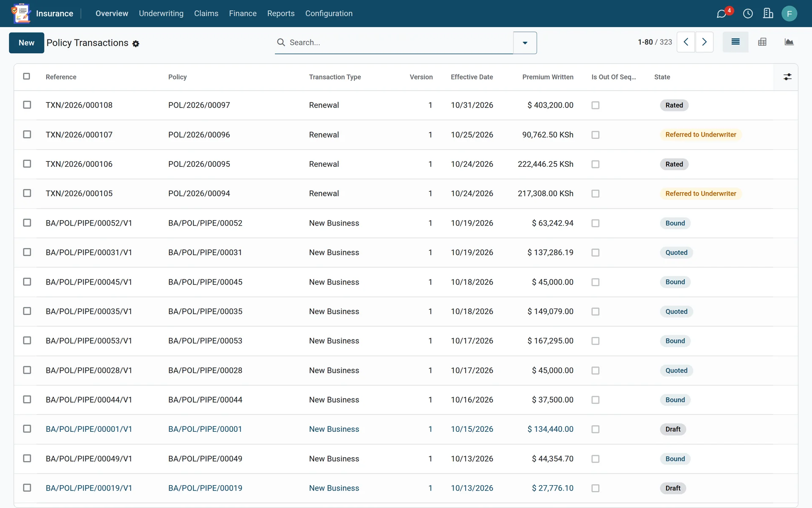Open policy BA/POL/PIPE/00001 link

205,429
